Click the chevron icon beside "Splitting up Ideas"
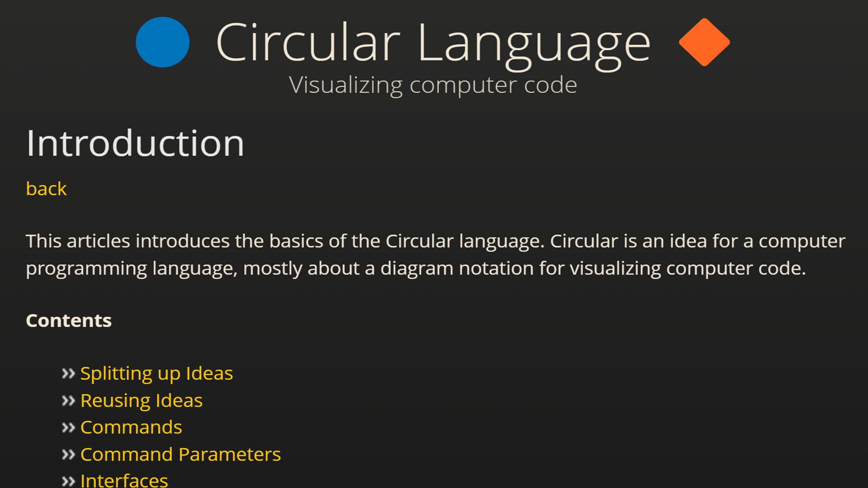This screenshot has height=488, width=868. (x=69, y=374)
